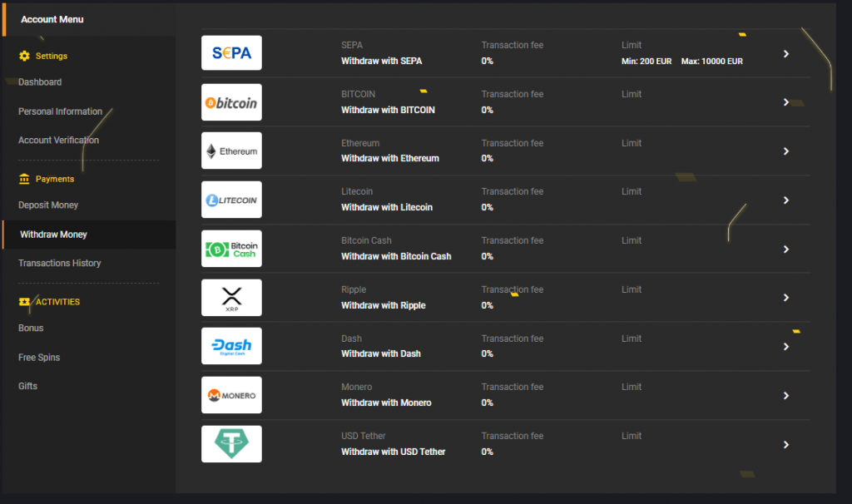Click the Litecoin logo
This screenshot has width=852, height=504.
point(231,200)
